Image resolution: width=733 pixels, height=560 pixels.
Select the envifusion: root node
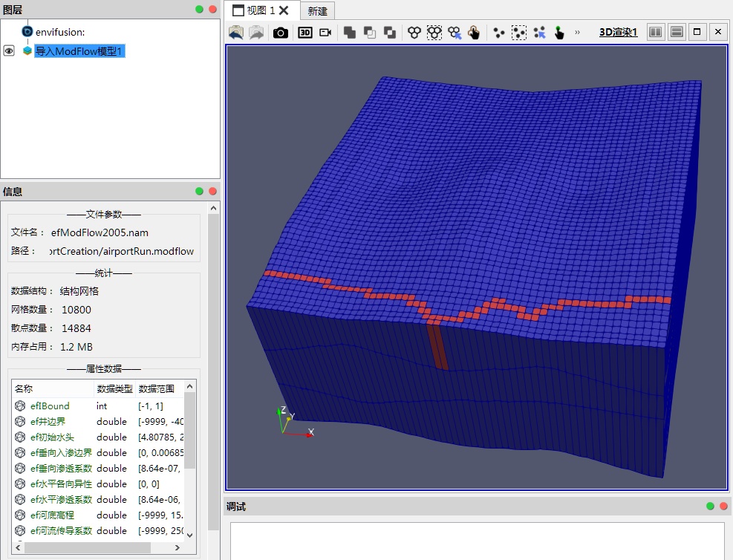(x=60, y=32)
